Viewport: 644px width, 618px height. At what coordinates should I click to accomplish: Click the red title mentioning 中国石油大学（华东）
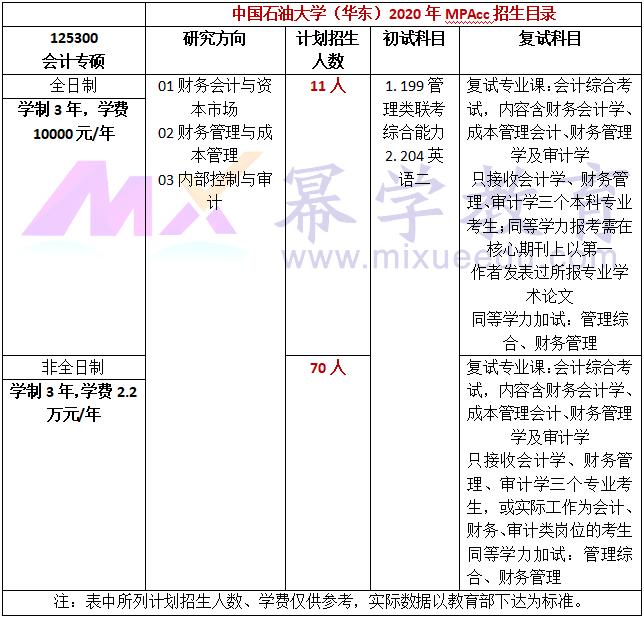point(394,14)
